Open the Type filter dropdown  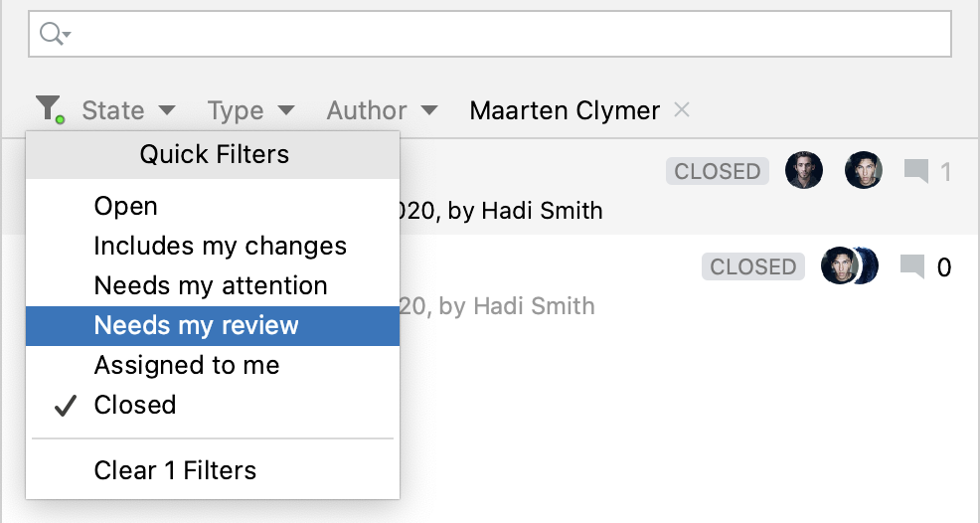click(250, 110)
